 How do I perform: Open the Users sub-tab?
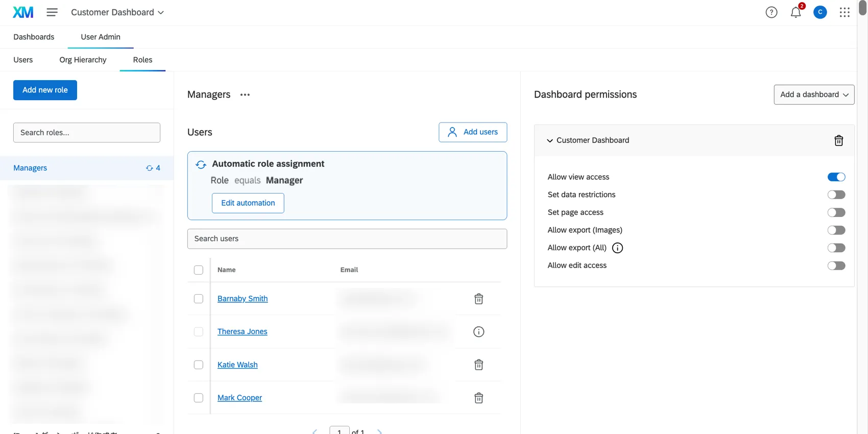click(x=23, y=60)
